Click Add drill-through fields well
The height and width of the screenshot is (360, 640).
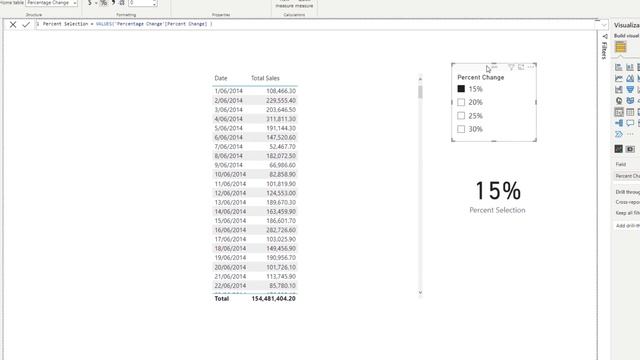click(x=627, y=226)
